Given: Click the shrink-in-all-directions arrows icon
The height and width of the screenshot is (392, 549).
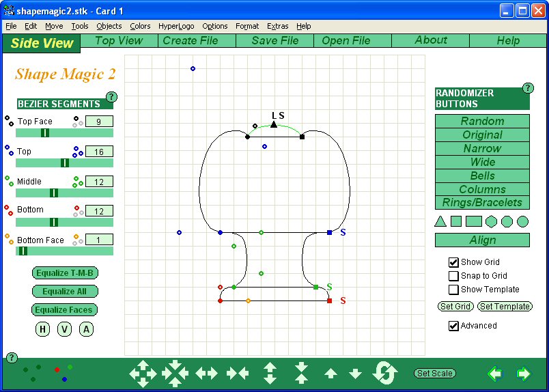Looking at the screenshot, I should point(175,374).
